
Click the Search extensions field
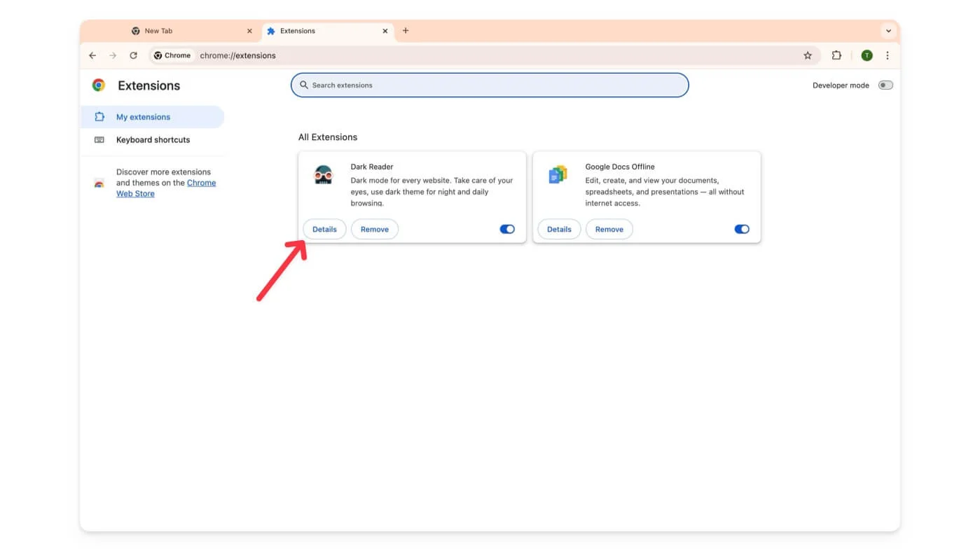coord(490,85)
